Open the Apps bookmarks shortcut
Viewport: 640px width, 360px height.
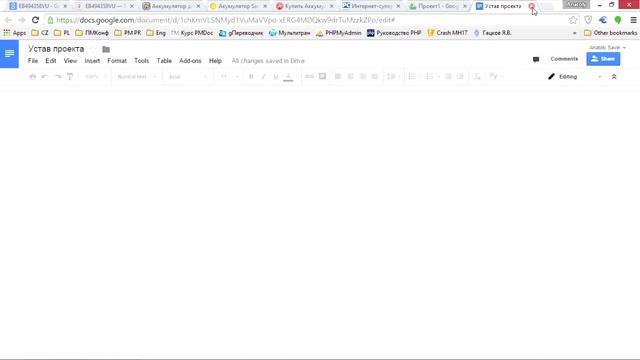click(x=14, y=33)
